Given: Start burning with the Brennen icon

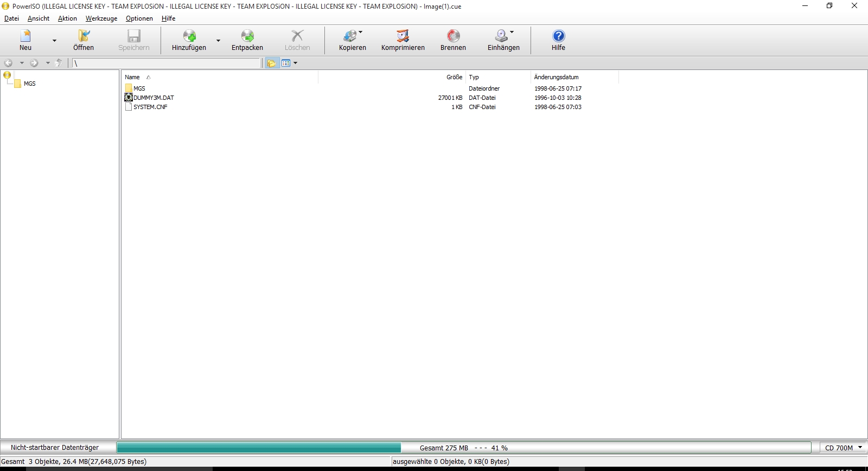Looking at the screenshot, I should point(453,37).
